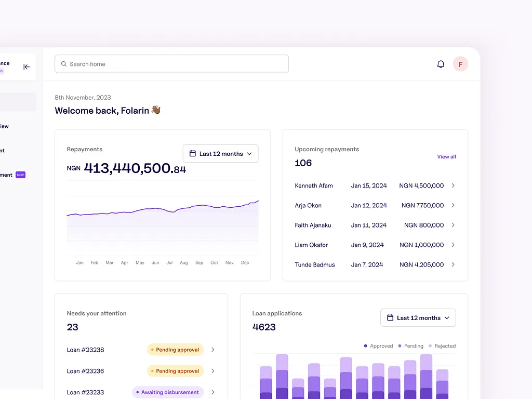Click the chevron next to Liam Okafor

(x=453, y=245)
